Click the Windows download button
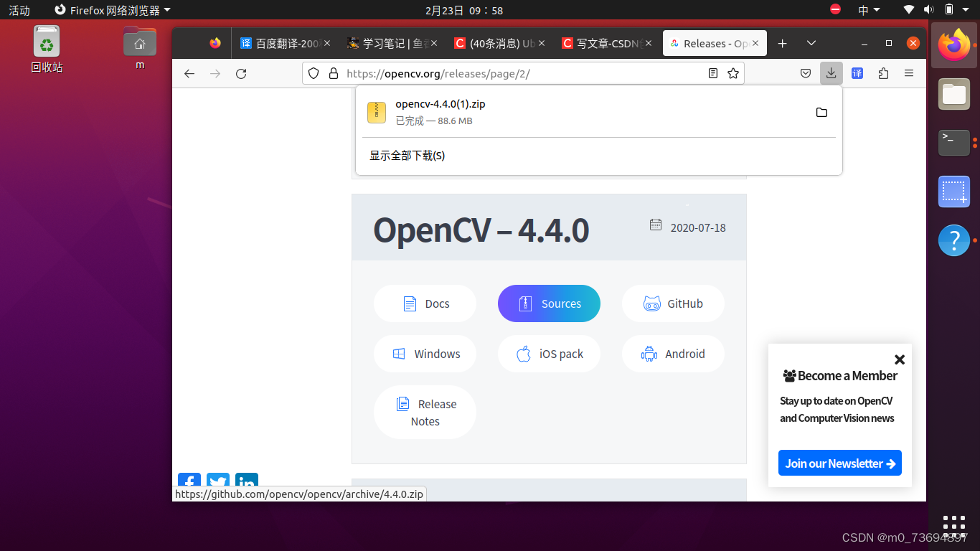Screen dimensions: 980x551 click(425, 354)
